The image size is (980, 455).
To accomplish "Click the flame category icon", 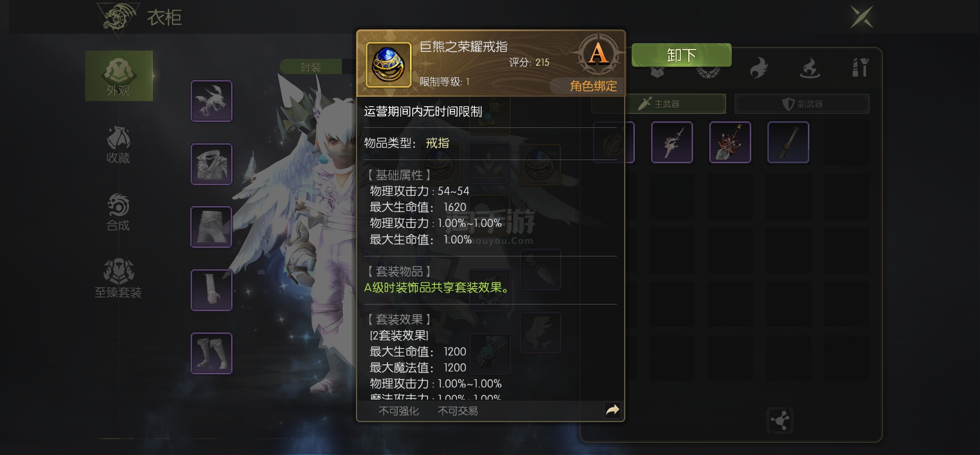I will (x=759, y=68).
